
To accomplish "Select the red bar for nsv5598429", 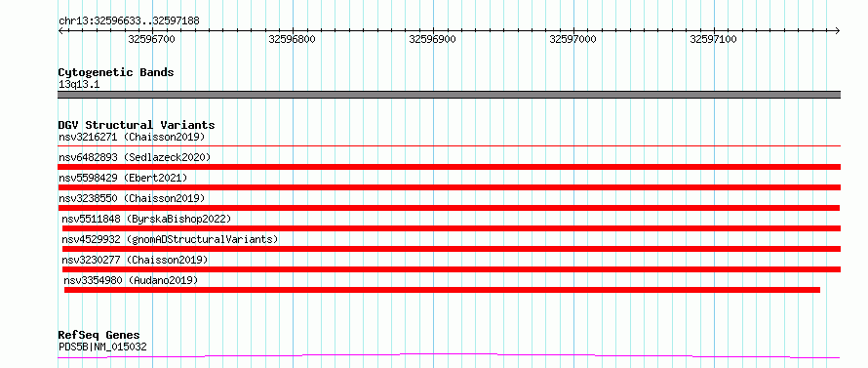I will [x=449, y=187].
